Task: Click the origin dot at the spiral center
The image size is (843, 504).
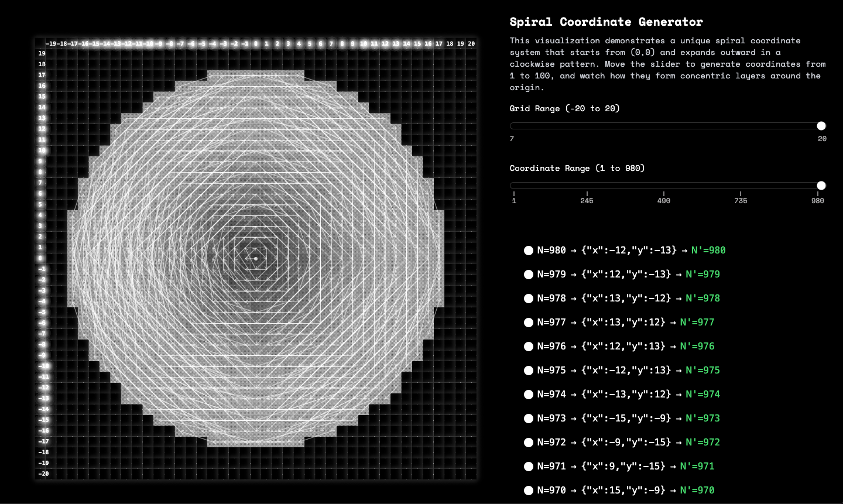Action: (x=256, y=258)
